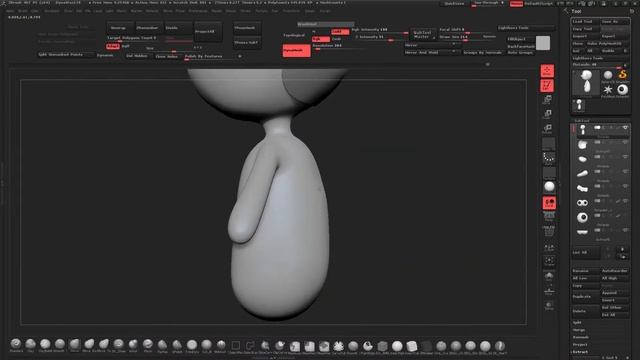Image resolution: width=640 pixels, height=360 pixels.
Task: Activate the red Draw mode icon
Action: tap(547, 85)
